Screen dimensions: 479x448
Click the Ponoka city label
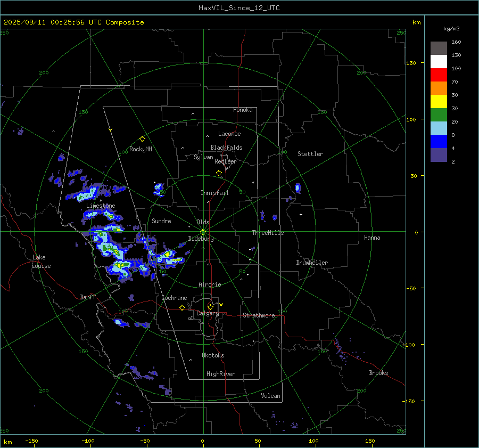(243, 110)
